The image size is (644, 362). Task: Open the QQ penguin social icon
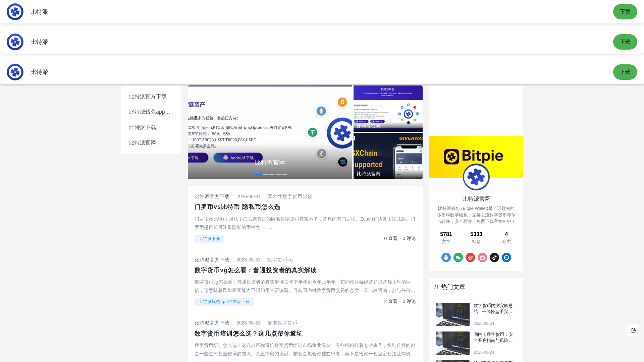pos(446,257)
